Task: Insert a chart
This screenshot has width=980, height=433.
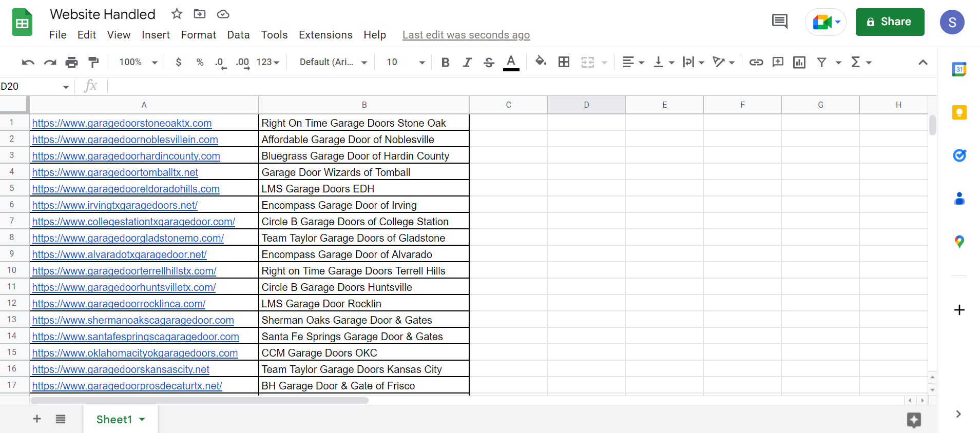Action: click(x=799, y=62)
